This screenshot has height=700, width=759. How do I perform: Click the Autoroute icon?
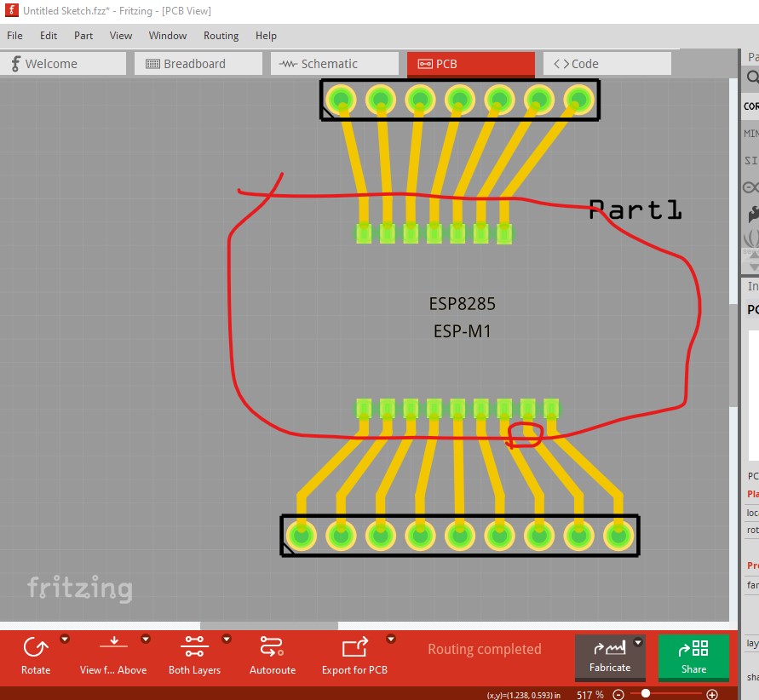tap(272, 649)
